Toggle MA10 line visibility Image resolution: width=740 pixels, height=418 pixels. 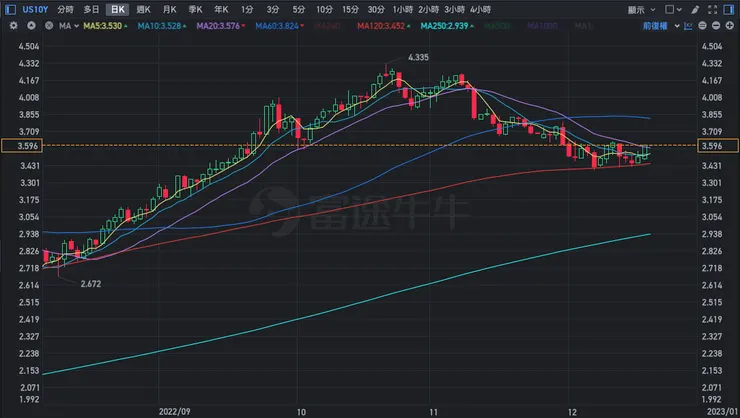coord(161,26)
